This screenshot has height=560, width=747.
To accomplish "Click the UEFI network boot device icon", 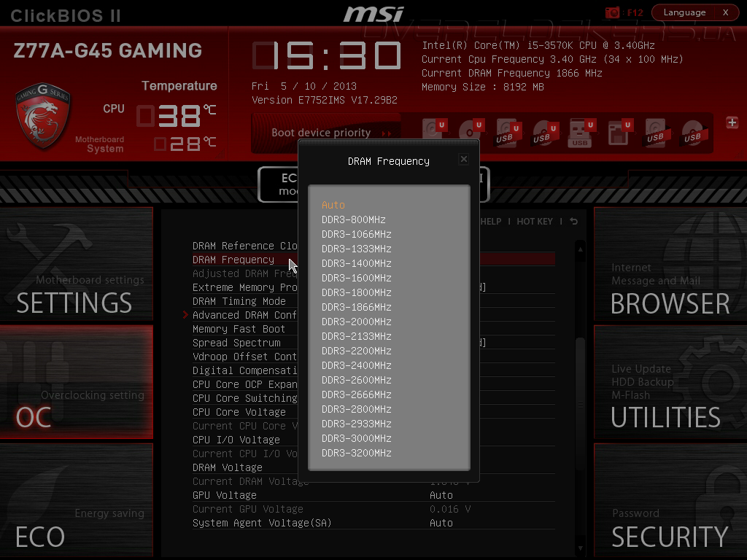I will click(x=619, y=133).
